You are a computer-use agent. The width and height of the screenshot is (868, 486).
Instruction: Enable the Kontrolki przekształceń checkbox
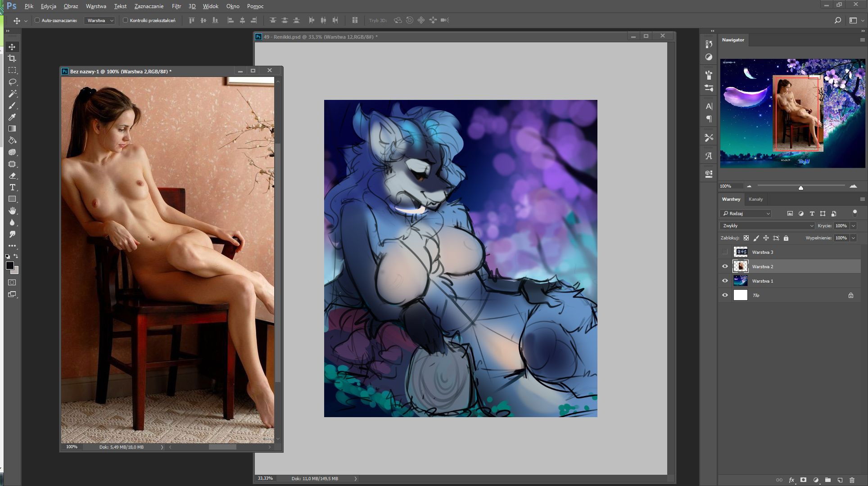click(x=126, y=20)
